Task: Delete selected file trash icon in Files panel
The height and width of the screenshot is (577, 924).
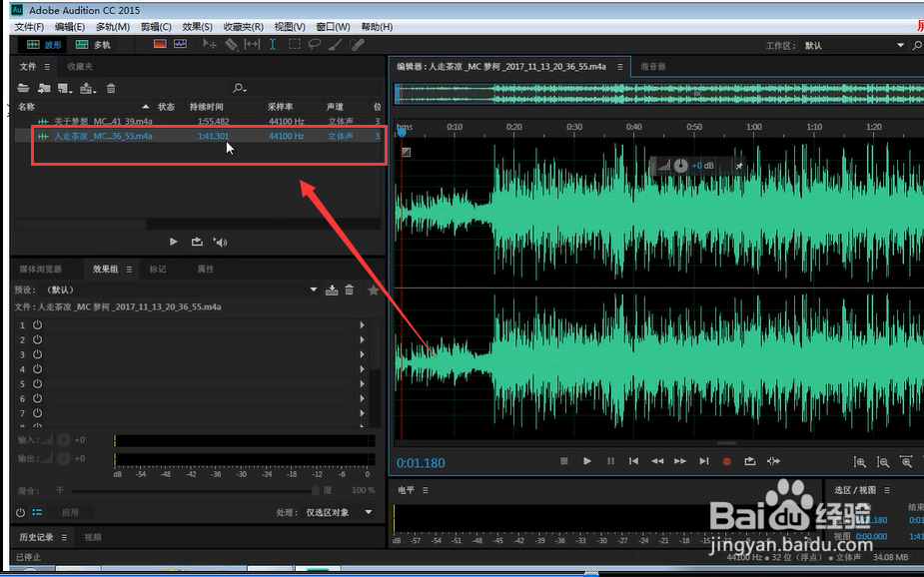Action: 111,88
